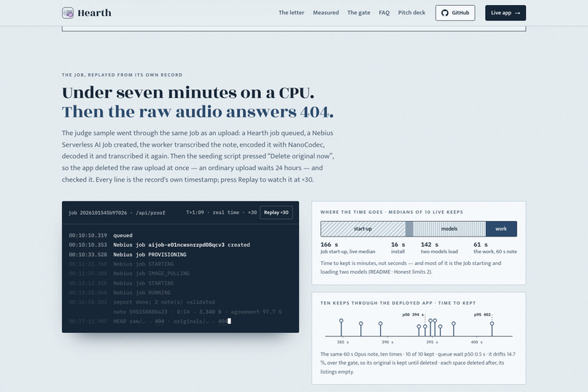Image resolution: width=588 pixels, height=392 pixels.
Task: Go to the Measured section
Action: pos(325,12)
